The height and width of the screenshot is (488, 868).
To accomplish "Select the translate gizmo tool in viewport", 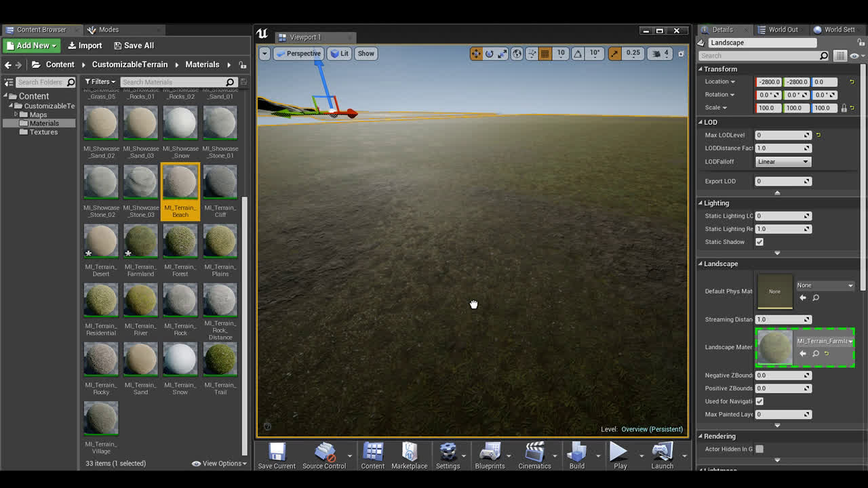I will [x=476, y=54].
